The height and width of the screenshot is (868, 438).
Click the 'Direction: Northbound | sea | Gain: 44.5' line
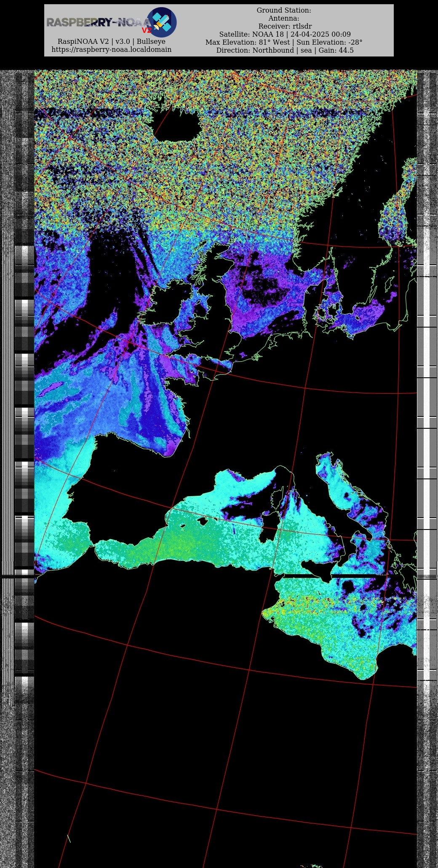point(285,50)
